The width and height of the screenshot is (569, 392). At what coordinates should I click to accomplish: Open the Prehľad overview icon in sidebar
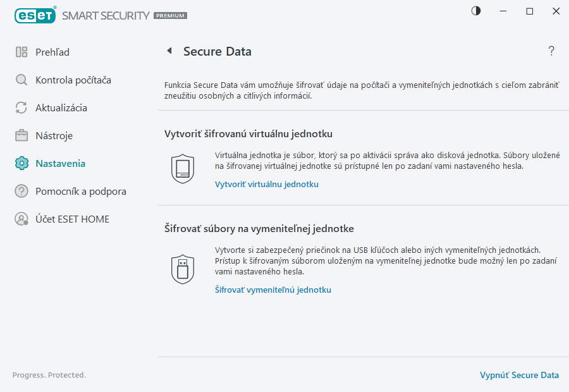[x=21, y=52]
